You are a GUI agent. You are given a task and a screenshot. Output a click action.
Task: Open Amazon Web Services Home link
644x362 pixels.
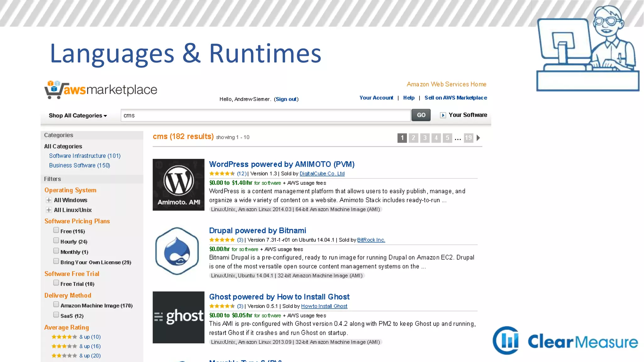(x=447, y=84)
